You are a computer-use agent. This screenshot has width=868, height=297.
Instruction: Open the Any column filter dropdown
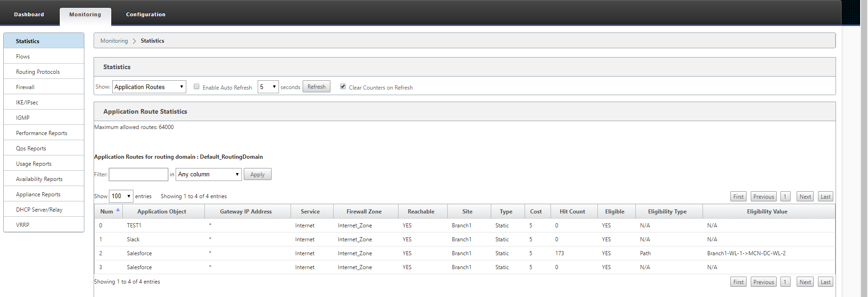coord(209,174)
